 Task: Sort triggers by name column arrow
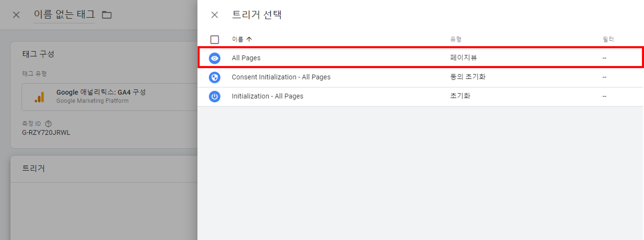249,39
